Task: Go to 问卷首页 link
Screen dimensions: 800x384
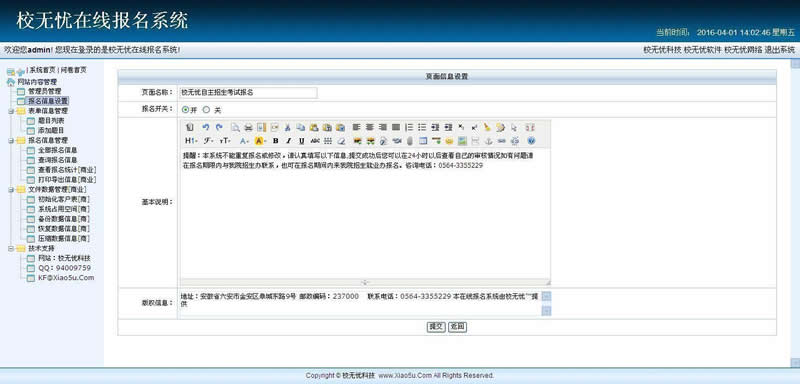Action: 74,70
